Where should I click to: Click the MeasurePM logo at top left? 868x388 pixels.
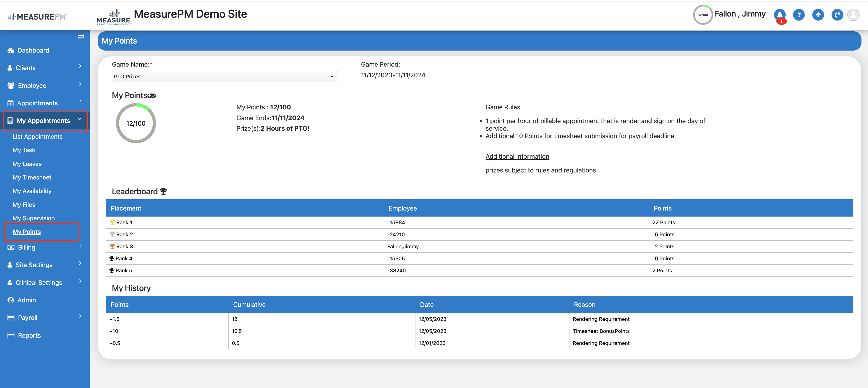point(38,17)
